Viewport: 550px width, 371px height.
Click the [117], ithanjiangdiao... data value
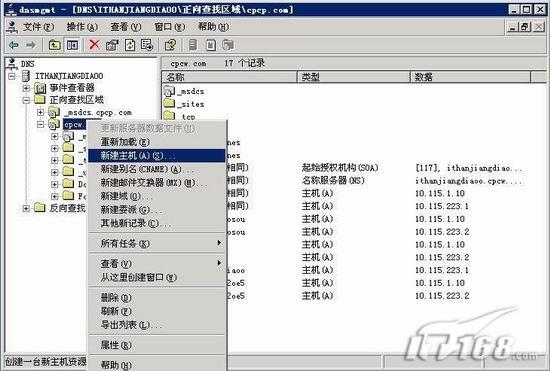point(468,168)
